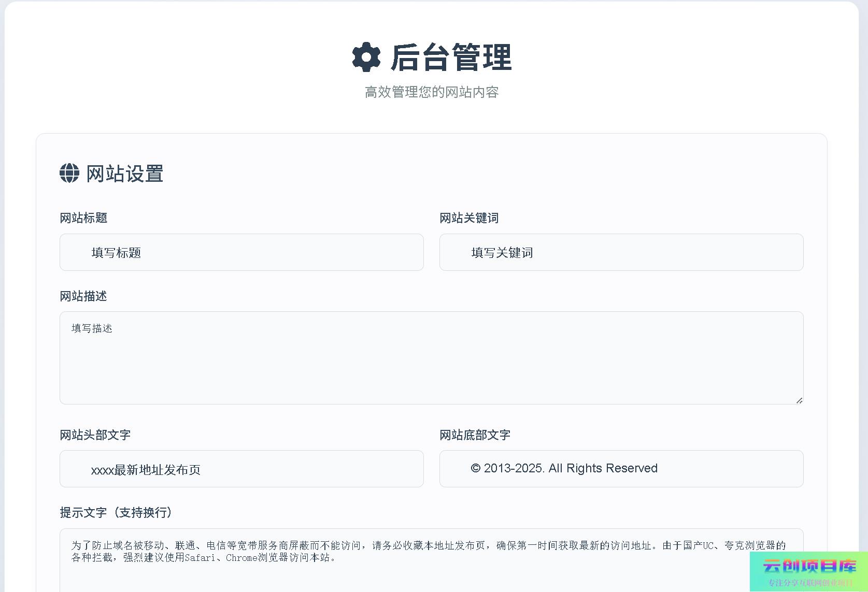Click the 网站标题 field label
This screenshot has height=592, width=868.
83,218
